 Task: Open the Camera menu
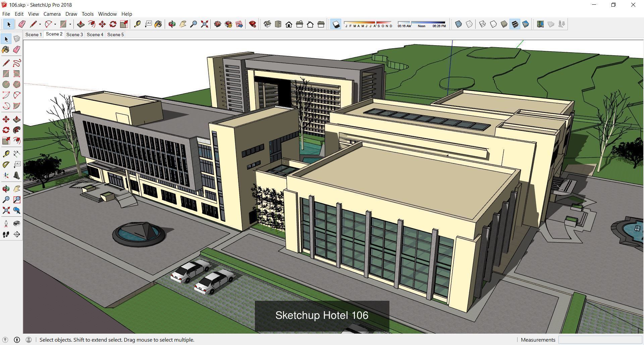coord(52,14)
